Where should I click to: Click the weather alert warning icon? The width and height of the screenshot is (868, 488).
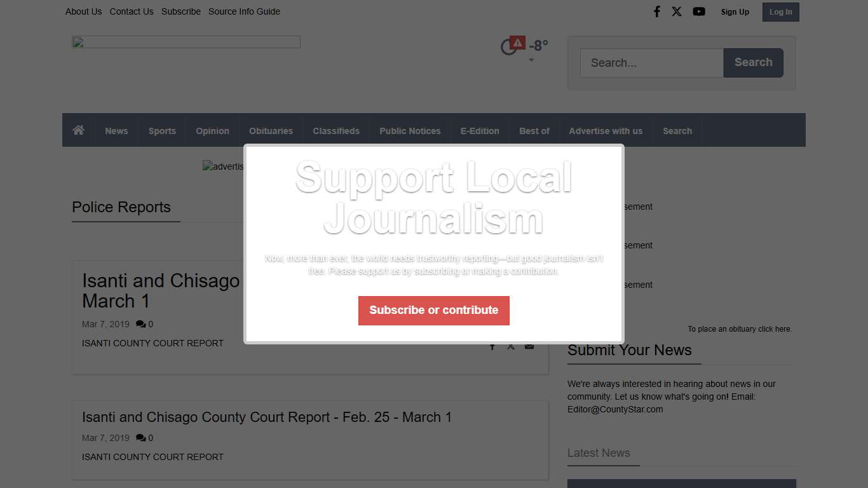517,42
